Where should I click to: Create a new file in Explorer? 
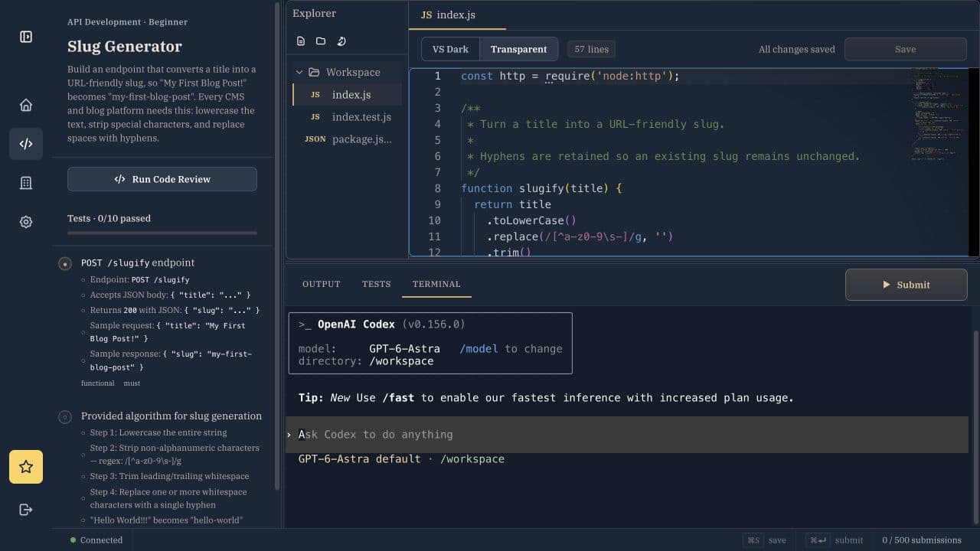pos(301,41)
